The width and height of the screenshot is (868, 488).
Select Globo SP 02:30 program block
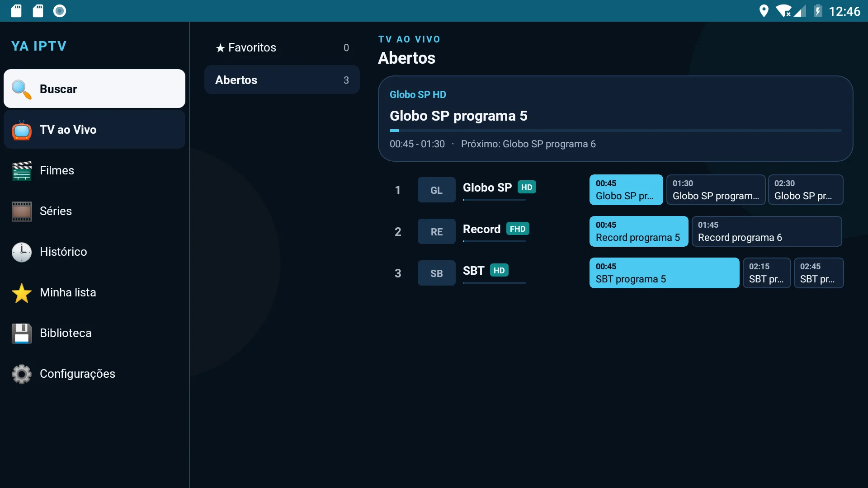tap(806, 190)
